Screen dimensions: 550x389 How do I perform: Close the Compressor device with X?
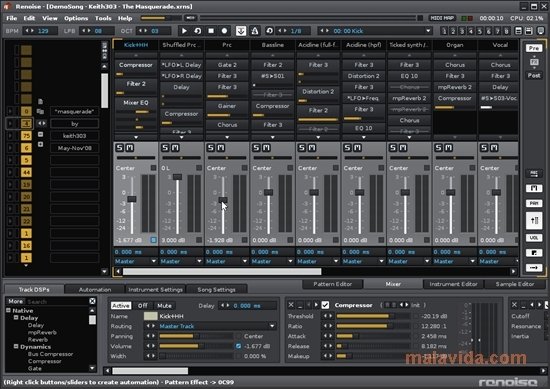click(291, 305)
